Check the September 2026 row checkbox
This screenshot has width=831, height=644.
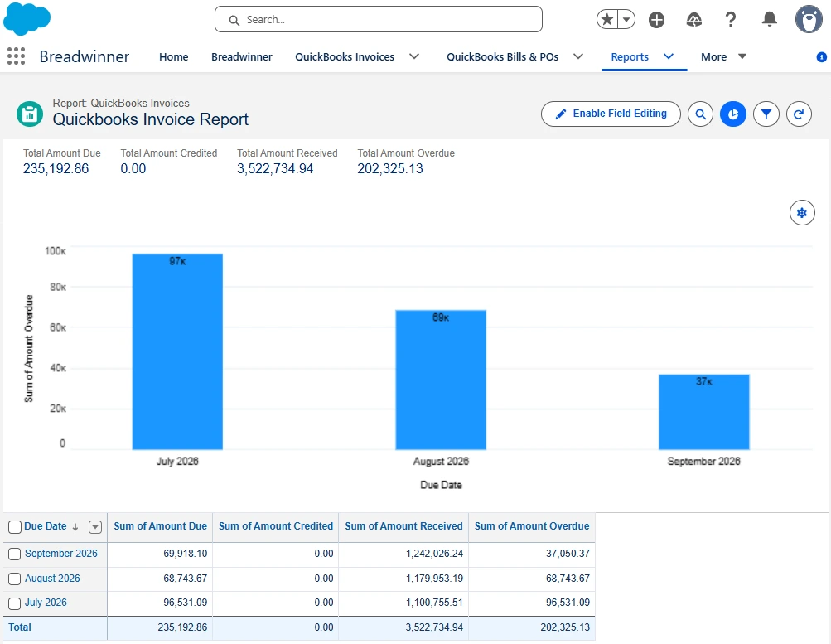[15, 554]
